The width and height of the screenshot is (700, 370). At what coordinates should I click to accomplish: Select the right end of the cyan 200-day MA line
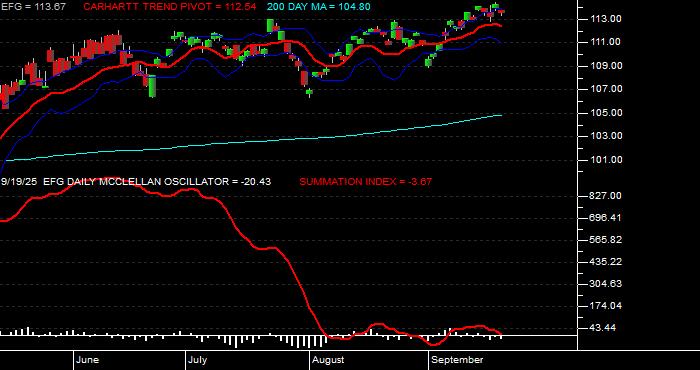pos(501,115)
